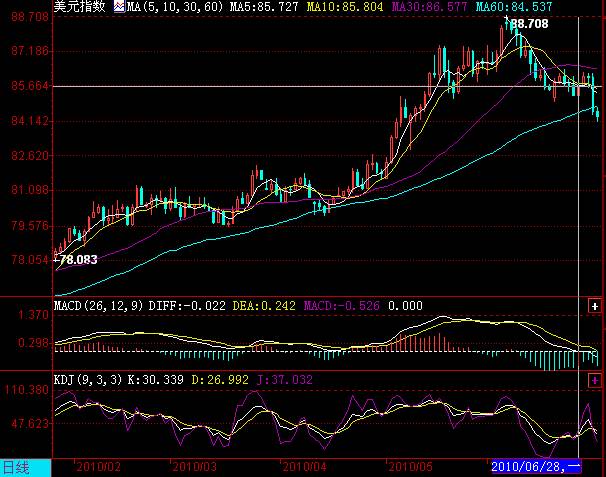606x477 pixels.
Task: Click the KDJ(9,3,3) indicator label
Action: click(x=88, y=380)
